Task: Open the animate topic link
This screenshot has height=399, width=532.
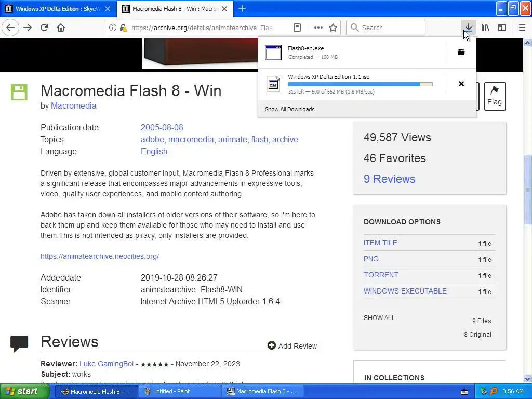Action: click(233, 139)
